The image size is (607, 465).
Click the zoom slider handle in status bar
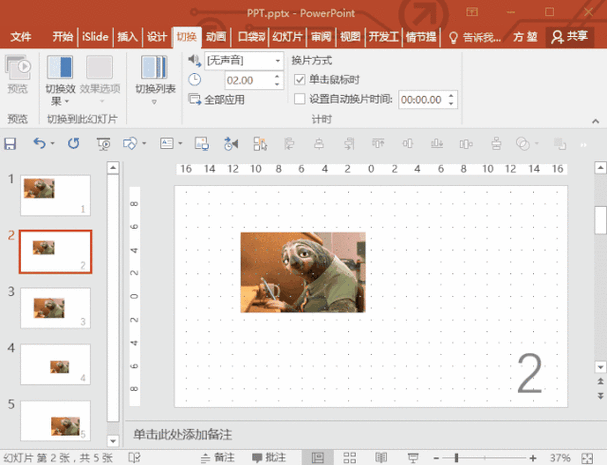click(x=457, y=458)
